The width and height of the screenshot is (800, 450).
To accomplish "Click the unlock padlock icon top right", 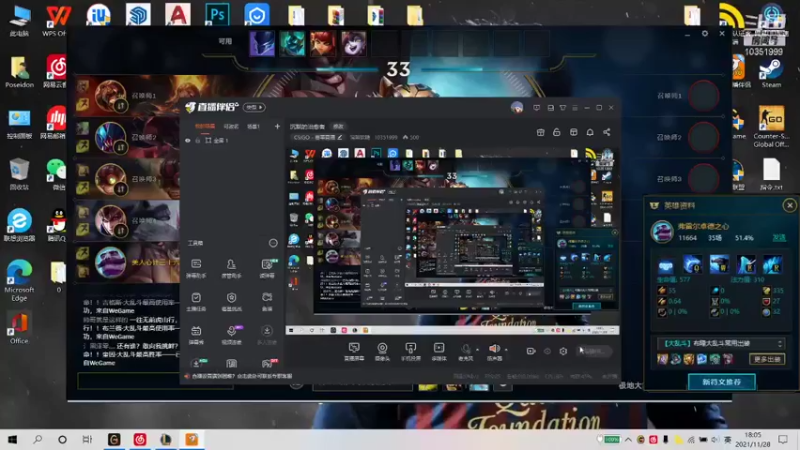I will tap(557, 132).
